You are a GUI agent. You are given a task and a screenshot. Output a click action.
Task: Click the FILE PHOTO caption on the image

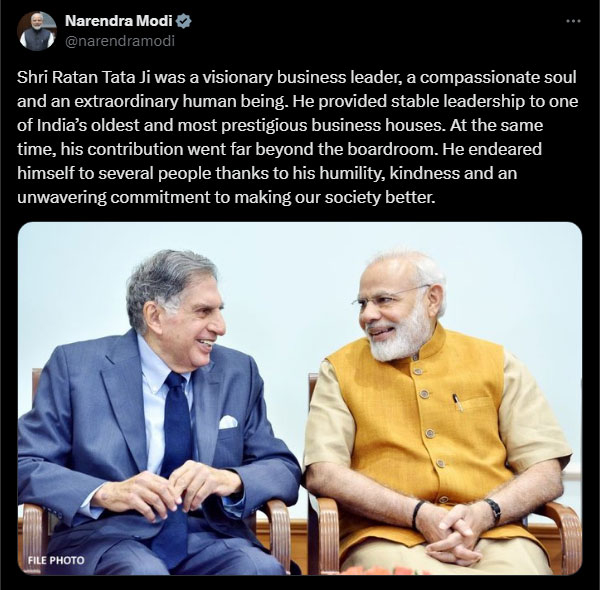[56, 561]
